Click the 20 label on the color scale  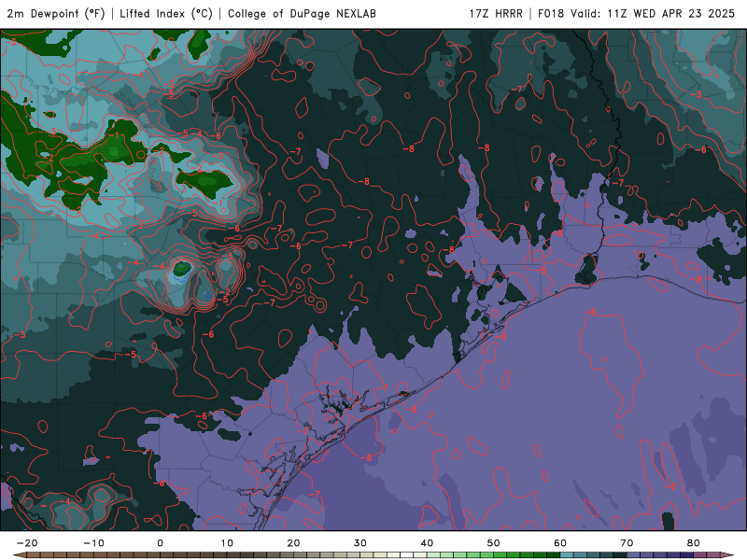click(x=293, y=543)
